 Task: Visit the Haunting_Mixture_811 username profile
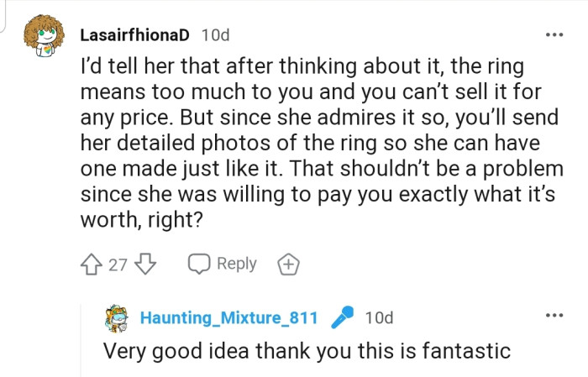228,317
